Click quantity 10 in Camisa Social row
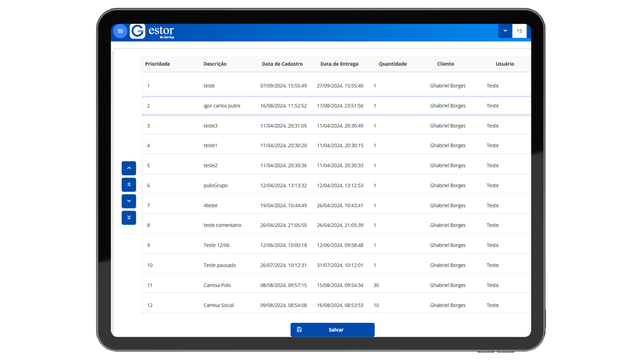The width and height of the screenshot is (644, 362). click(376, 305)
